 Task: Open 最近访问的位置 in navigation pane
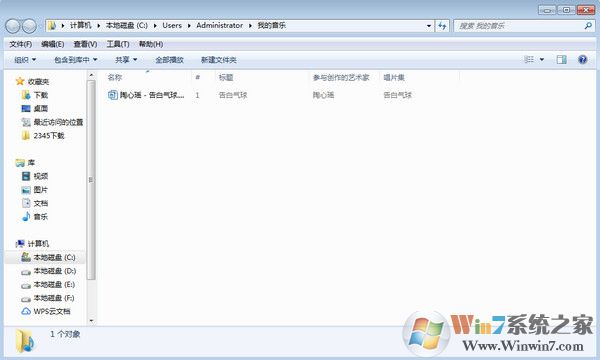click(58, 122)
